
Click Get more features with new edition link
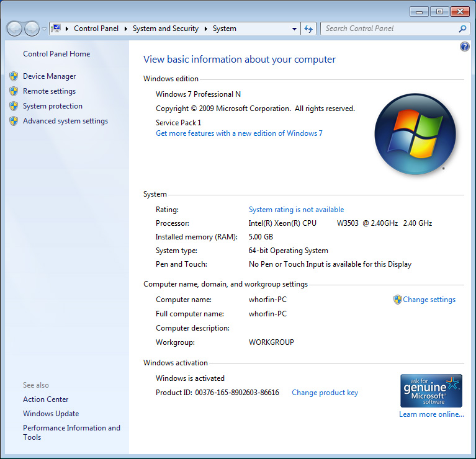239,133
